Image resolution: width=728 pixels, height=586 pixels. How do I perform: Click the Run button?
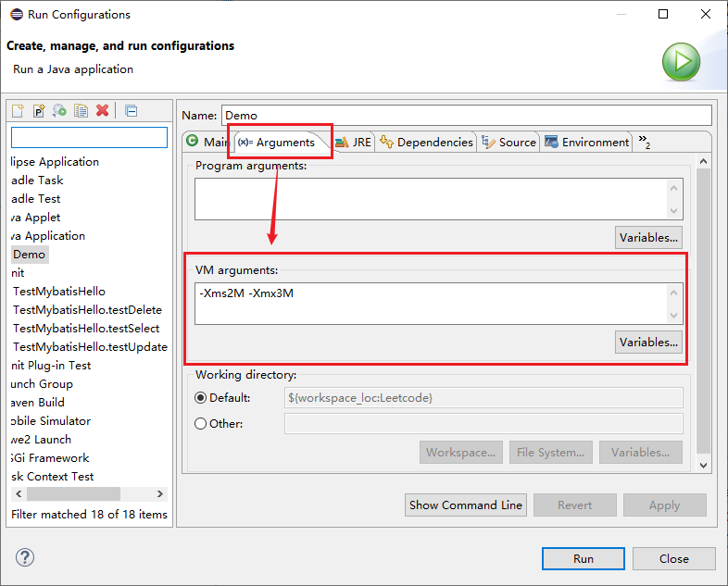pos(584,558)
